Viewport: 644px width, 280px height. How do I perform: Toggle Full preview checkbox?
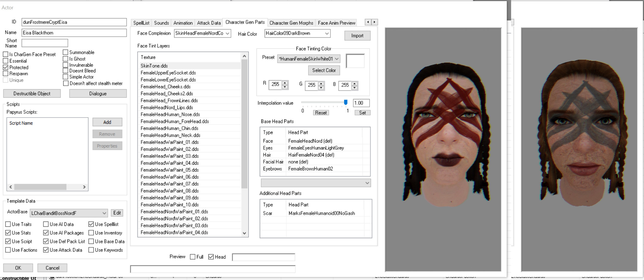pos(193,257)
